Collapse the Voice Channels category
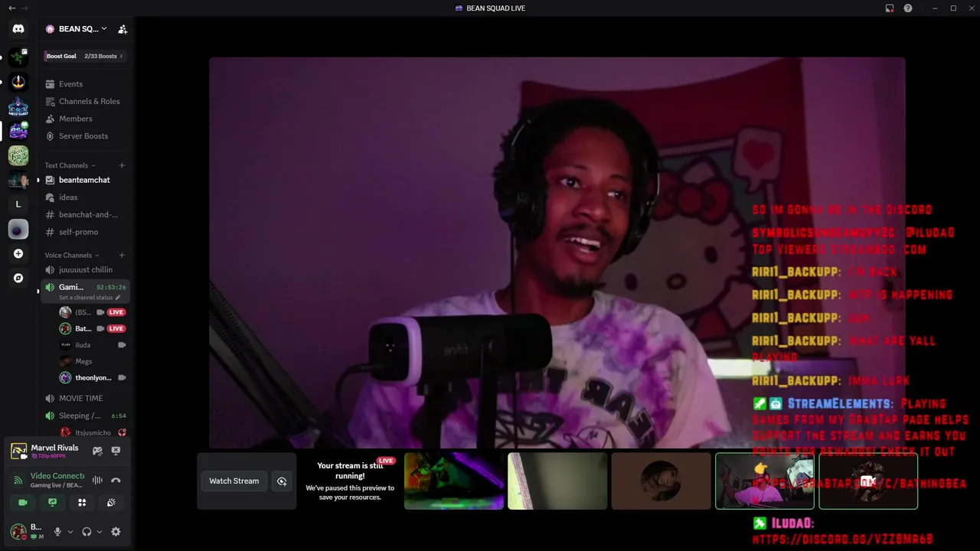The height and width of the screenshot is (551, 980). (x=72, y=255)
